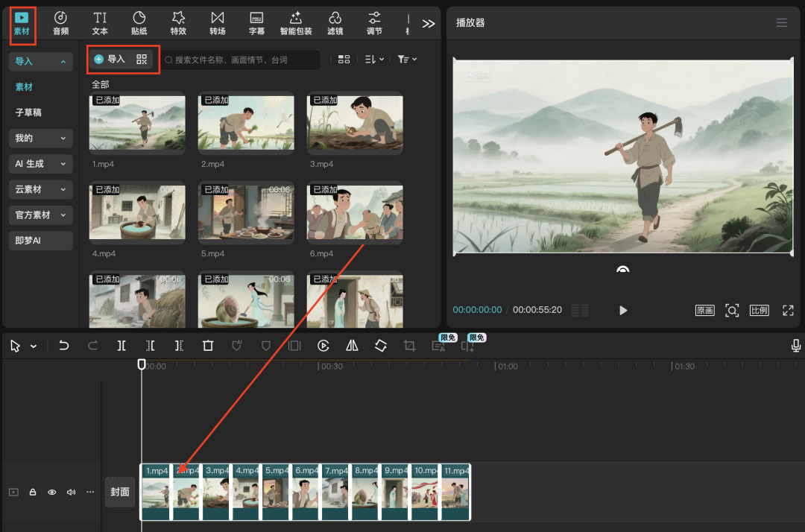Hide the main track with eye icon
This screenshot has height=532, width=805.
click(52, 493)
